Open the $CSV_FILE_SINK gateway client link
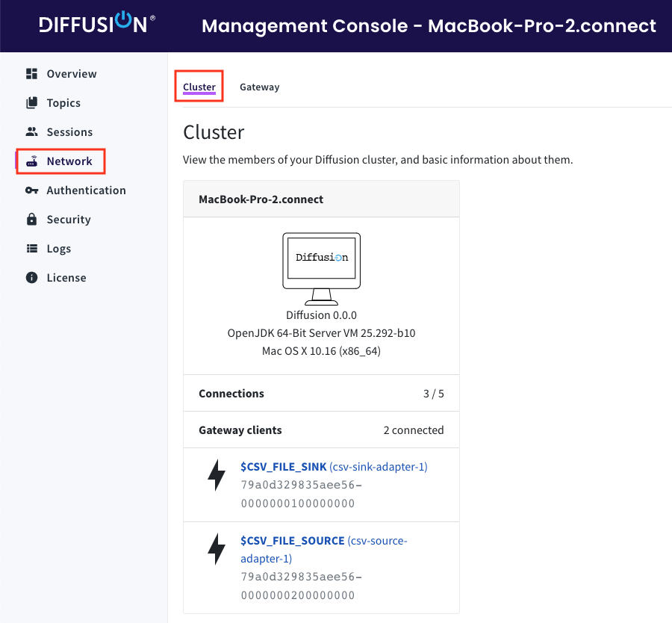Image resolution: width=672 pixels, height=623 pixels. 284,467
